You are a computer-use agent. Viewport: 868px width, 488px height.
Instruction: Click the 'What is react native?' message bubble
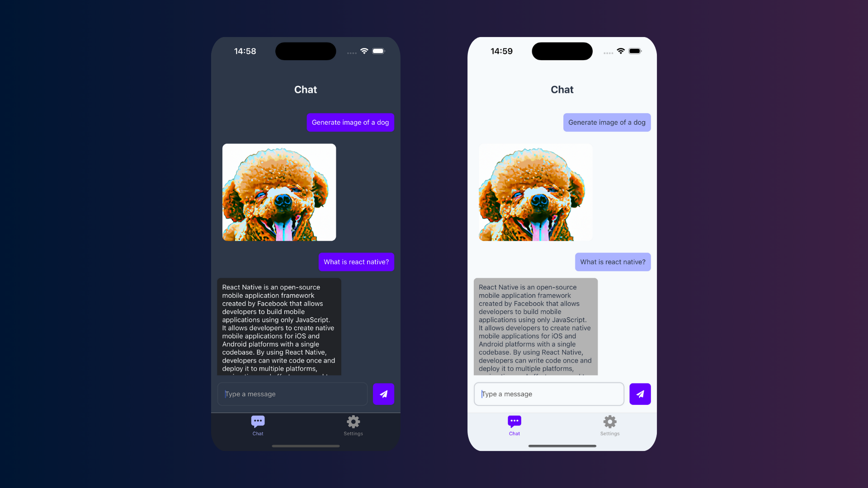click(x=356, y=262)
